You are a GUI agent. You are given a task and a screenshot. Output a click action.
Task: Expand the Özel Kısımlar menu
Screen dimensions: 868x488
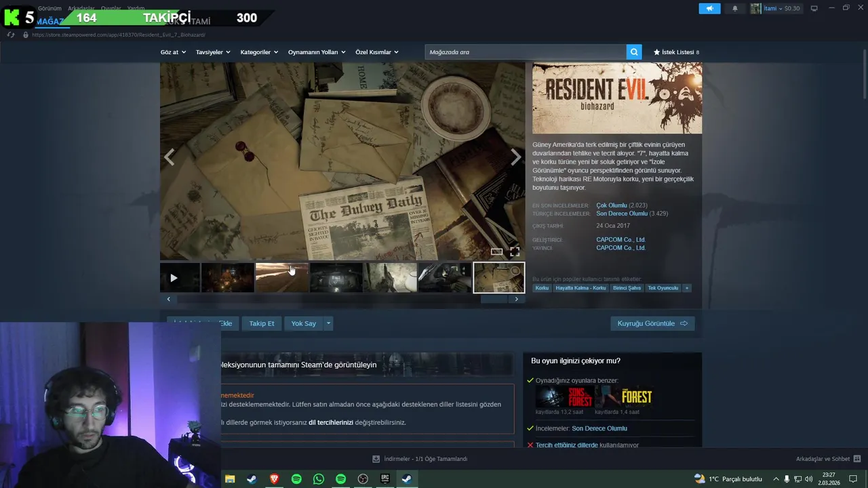pyautogui.click(x=377, y=52)
